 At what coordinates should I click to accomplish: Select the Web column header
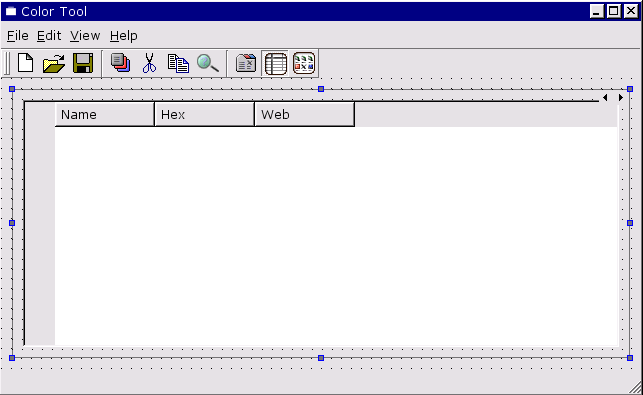tap(304, 114)
